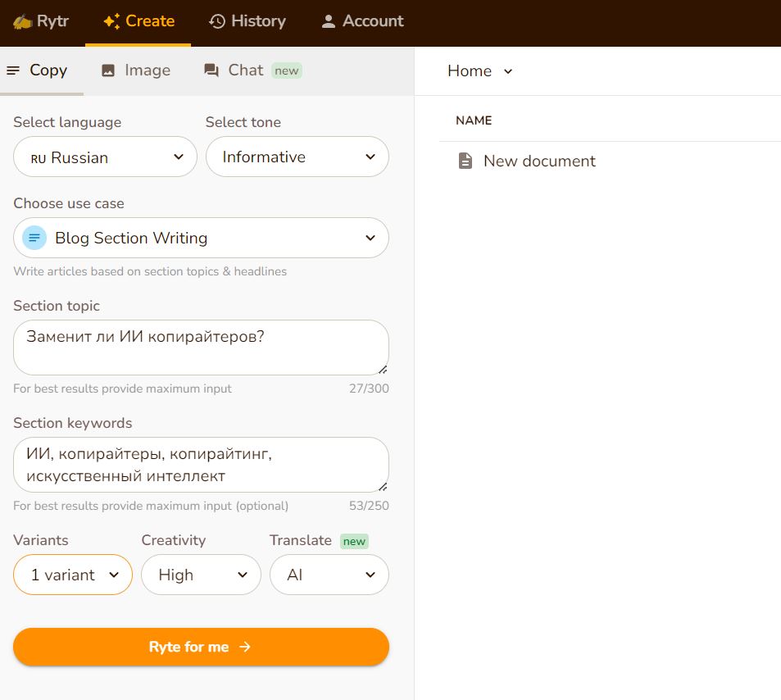The image size is (781, 700).
Task: Open the Variants dropdown
Action: (73, 575)
